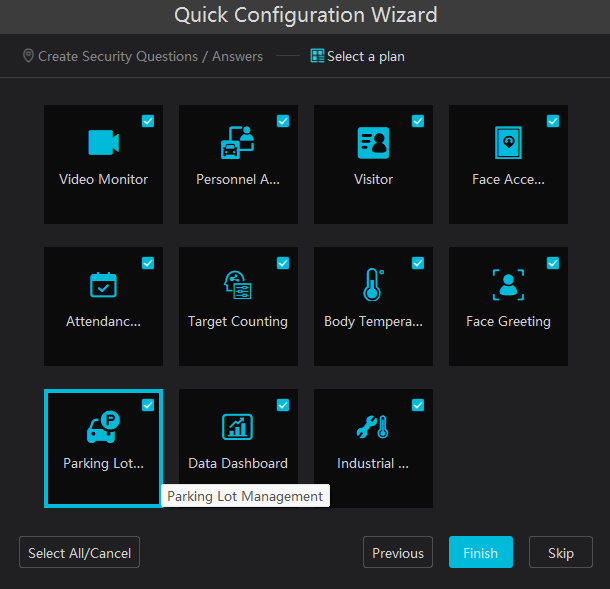
Task: Click the Body Temperature thermometer icon
Action: [373, 285]
